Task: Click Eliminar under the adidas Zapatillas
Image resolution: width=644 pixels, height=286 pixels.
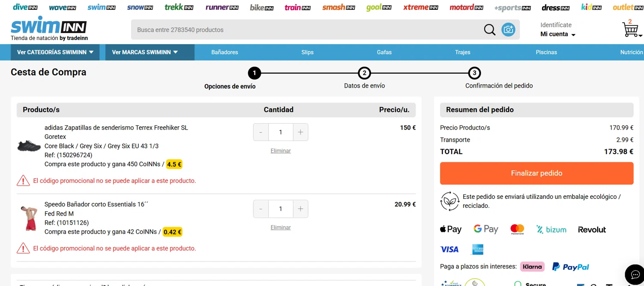Action: [x=280, y=151]
